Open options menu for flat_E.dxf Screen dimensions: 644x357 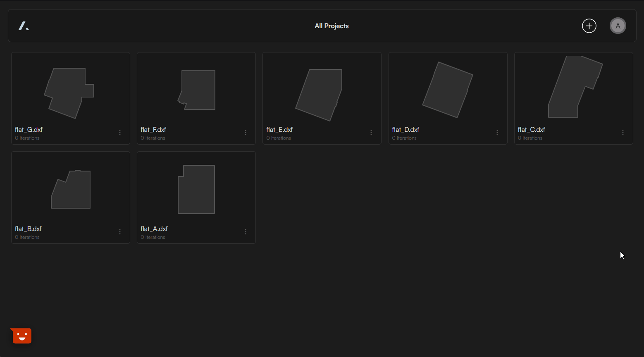[371, 133]
